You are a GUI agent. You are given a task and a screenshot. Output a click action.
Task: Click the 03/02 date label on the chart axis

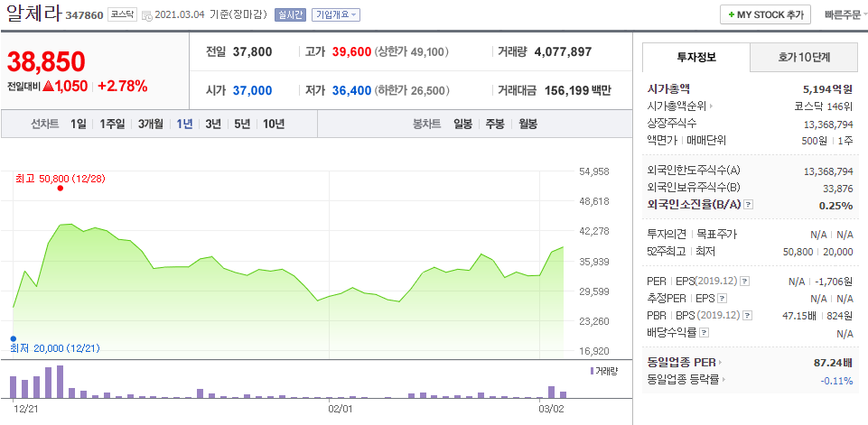[x=551, y=409]
